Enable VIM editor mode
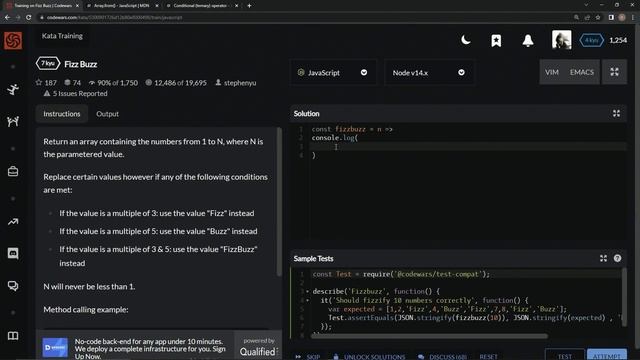Viewport: 640px width, 360px height. [552, 72]
